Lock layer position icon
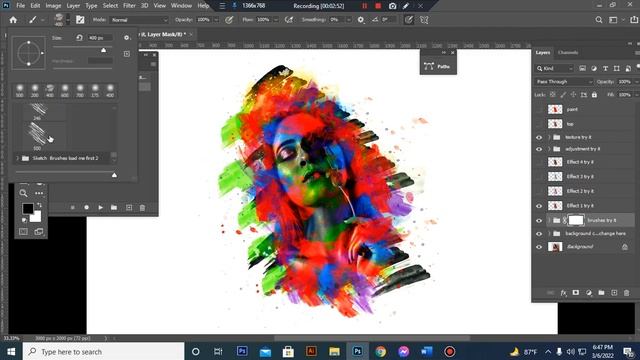640x360 pixels. pyautogui.click(x=573, y=95)
